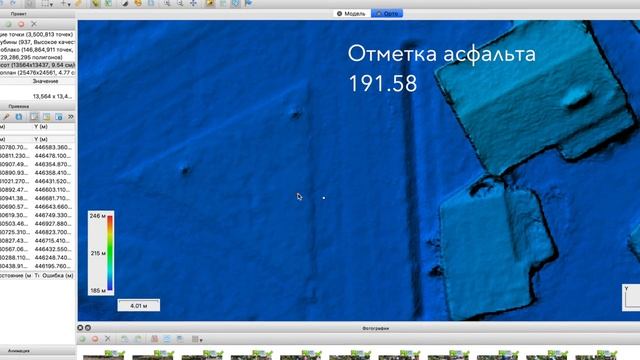Click the upper Y (м) column header
The width and height of the screenshot is (640, 360).
pyautogui.click(x=41, y=127)
